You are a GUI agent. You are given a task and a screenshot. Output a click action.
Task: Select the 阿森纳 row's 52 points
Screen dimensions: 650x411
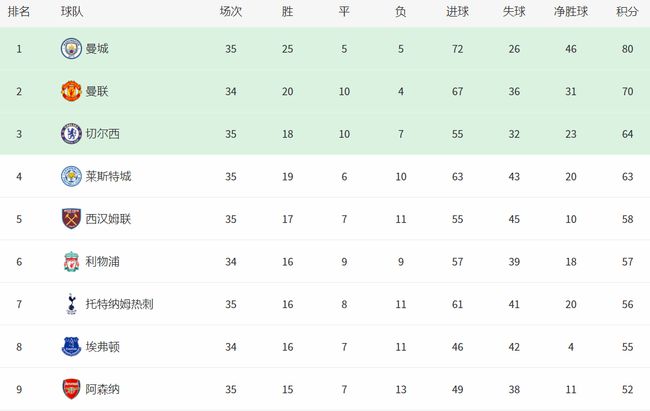pos(627,389)
